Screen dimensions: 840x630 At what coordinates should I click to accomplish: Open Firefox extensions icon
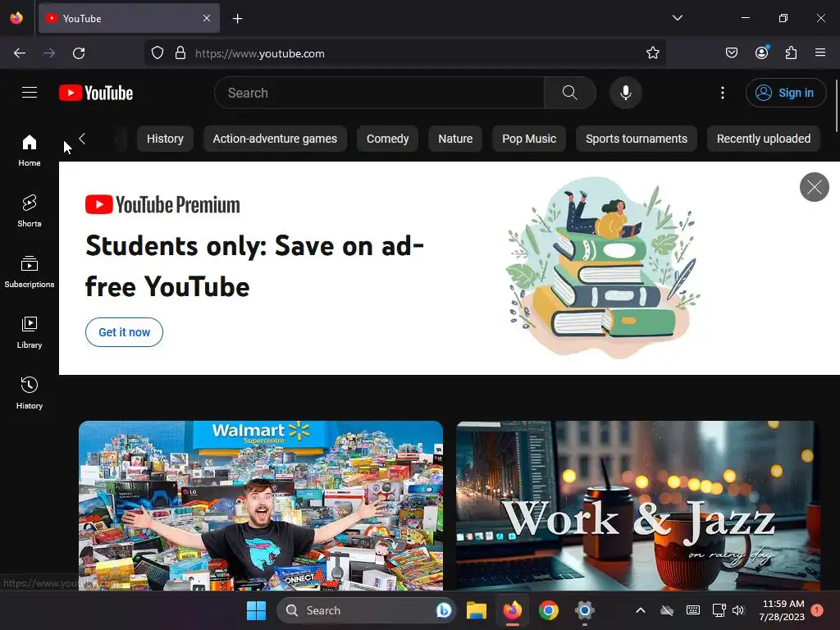tap(792, 52)
